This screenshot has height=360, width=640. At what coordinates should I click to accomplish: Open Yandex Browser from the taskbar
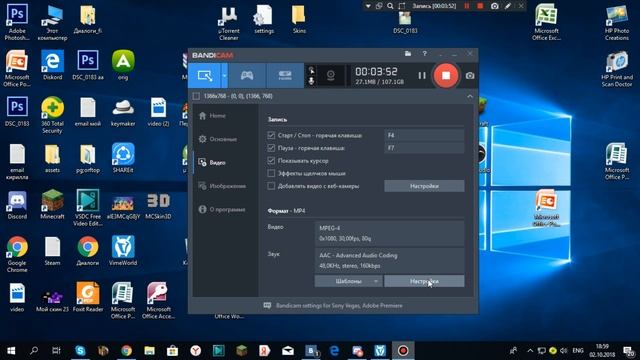[x=196, y=351]
